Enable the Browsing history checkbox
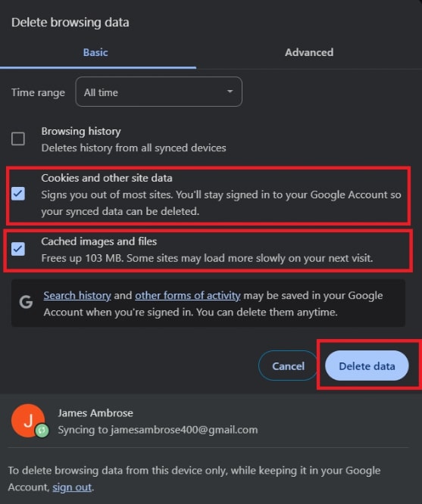The image size is (422, 504). coord(18,138)
